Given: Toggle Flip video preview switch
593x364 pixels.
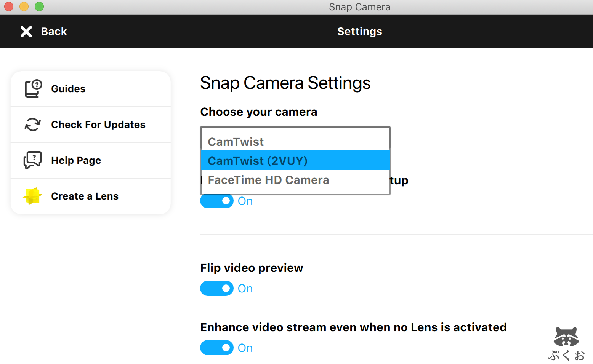Looking at the screenshot, I should [x=217, y=288].
